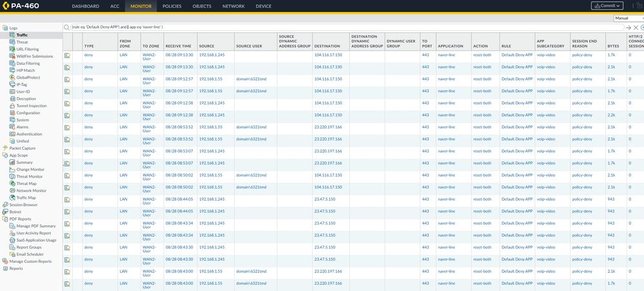Open the Commit dropdown
The height and width of the screenshot is (291, 644).
pos(607,6)
